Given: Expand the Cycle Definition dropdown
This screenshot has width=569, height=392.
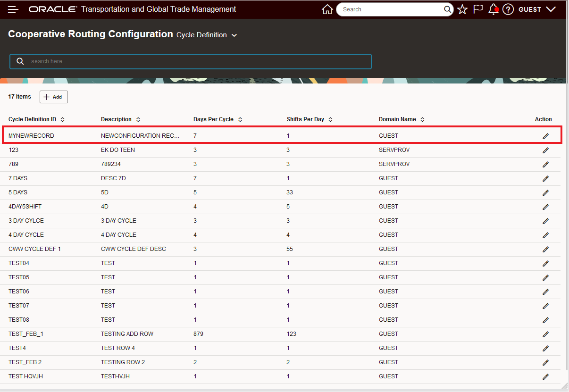Looking at the screenshot, I should pos(207,35).
